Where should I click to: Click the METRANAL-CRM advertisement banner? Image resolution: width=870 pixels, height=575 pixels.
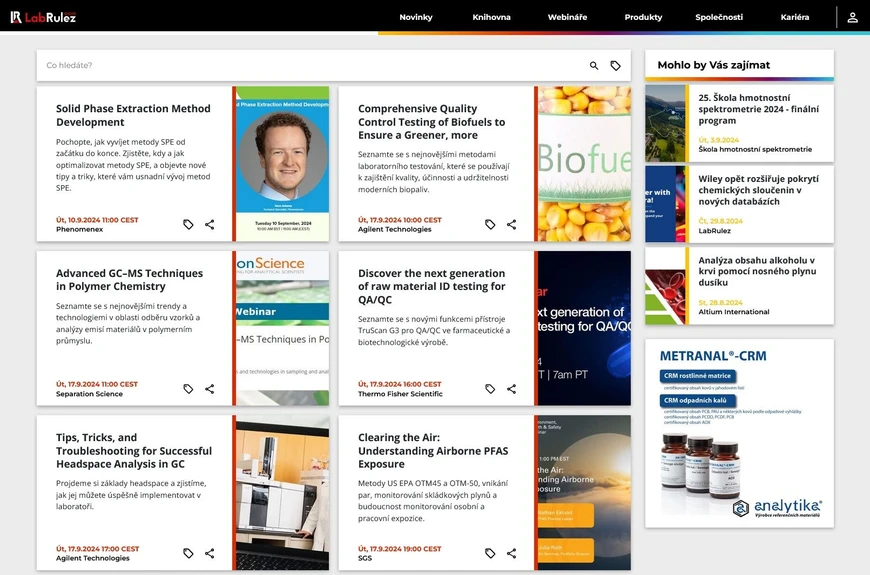pyautogui.click(x=739, y=433)
